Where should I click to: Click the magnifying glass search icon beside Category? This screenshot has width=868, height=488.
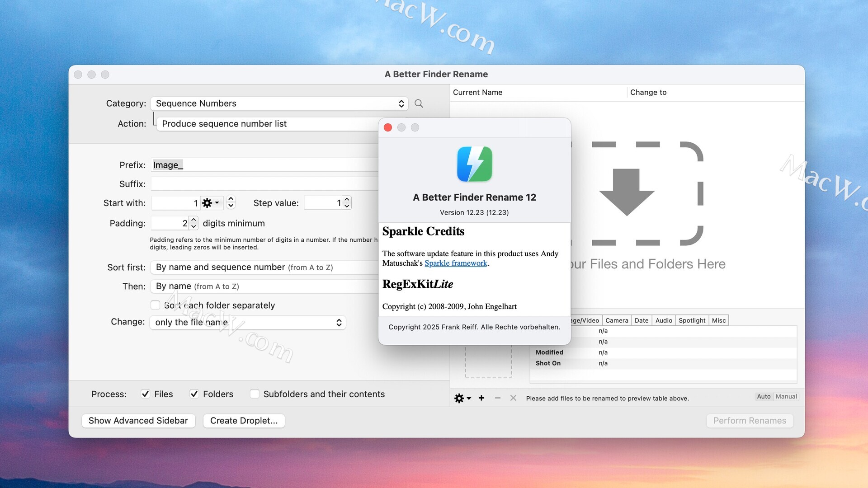419,103
